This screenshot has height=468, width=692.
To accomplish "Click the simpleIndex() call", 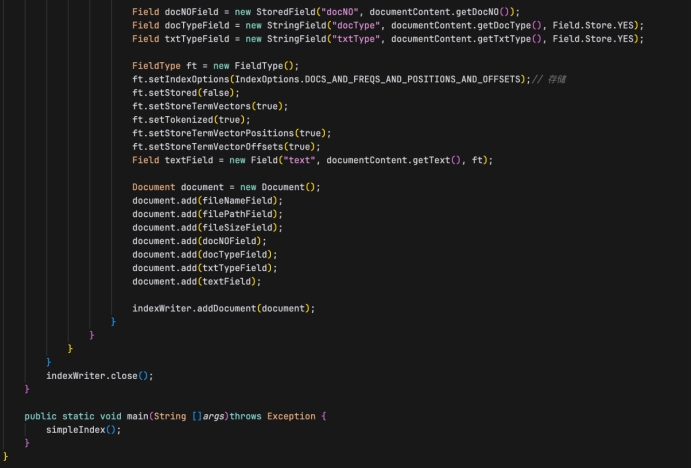I will tap(83, 429).
